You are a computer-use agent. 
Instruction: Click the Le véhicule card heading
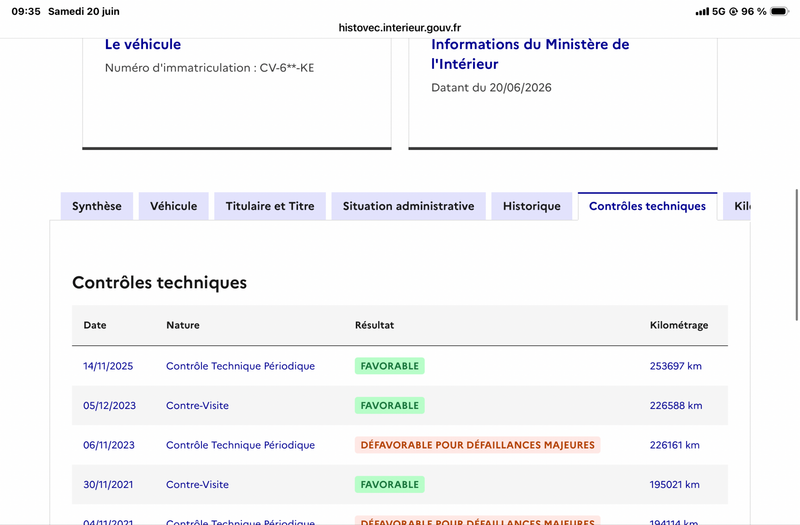pos(143,44)
